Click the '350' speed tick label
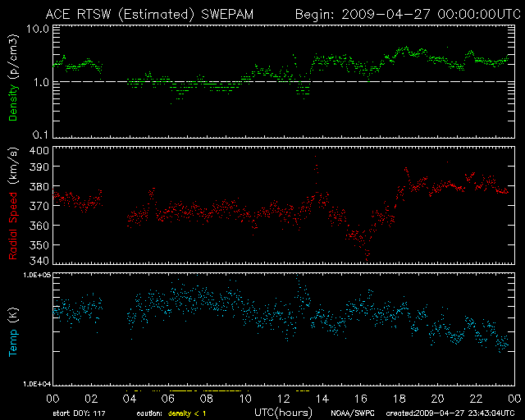Screen dimensions: 525x420 pyautogui.click(x=39, y=244)
